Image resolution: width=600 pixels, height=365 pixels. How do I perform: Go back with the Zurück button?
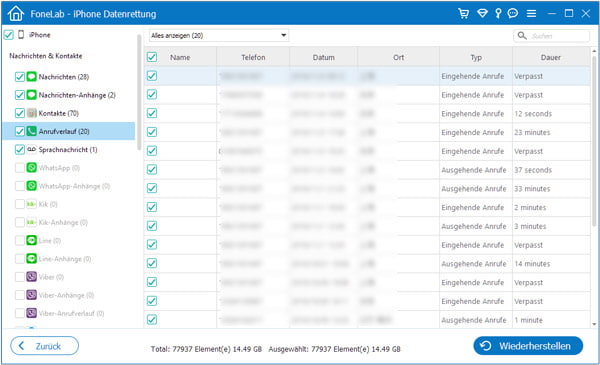pyautogui.click(x=44, y=346)
